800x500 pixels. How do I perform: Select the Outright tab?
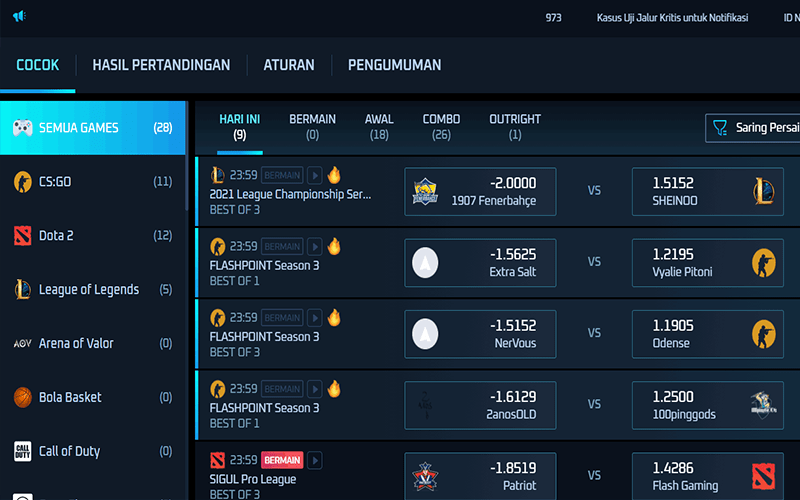click(x=515, y=126)
